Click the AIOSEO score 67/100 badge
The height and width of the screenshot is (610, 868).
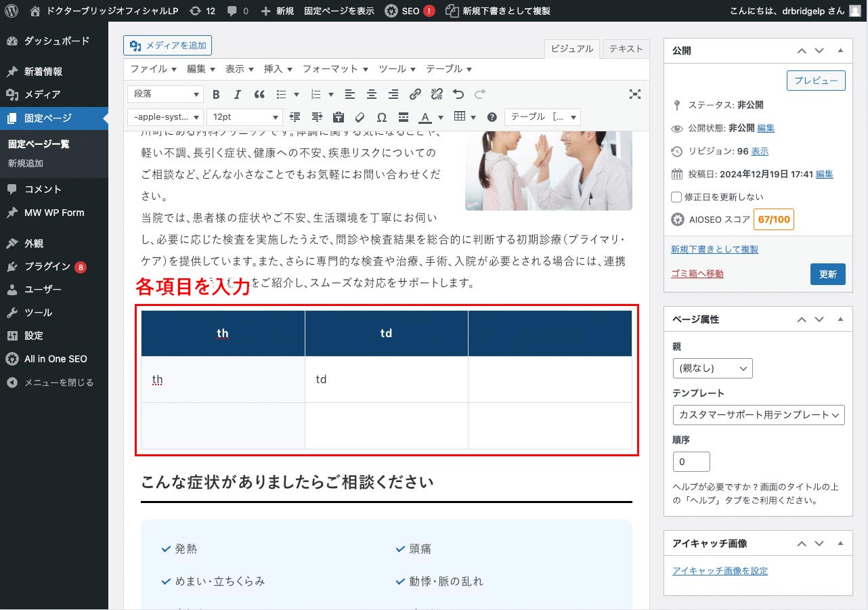pyautogui.click(x=774, y=219)
